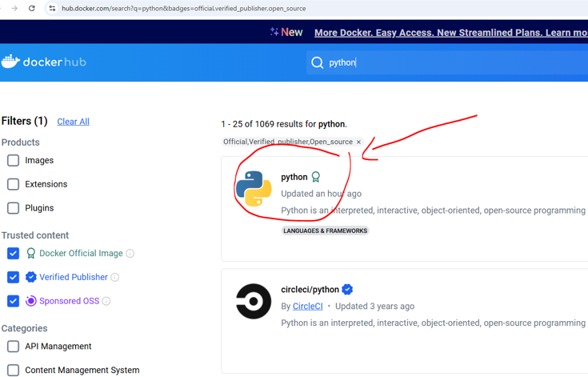588x377 pixels.
Task: Click the browser reload icon
Action: point(32,8)
